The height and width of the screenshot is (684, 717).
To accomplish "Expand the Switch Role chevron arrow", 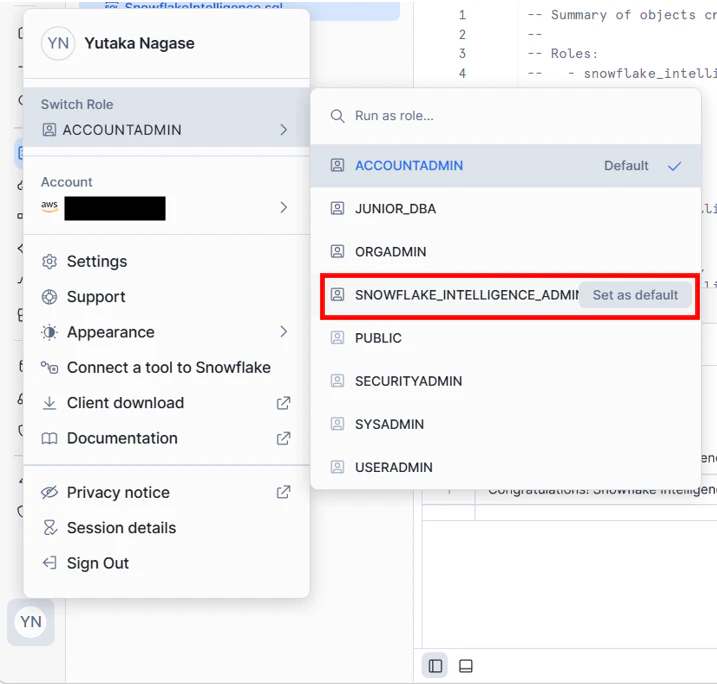I will pyautogui.click(x=284, y=130).
